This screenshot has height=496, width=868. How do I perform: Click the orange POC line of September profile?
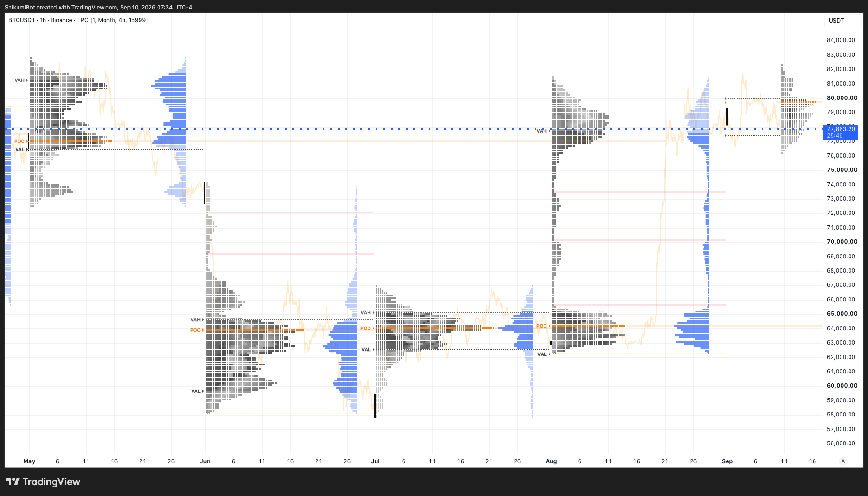click(799, 102)
